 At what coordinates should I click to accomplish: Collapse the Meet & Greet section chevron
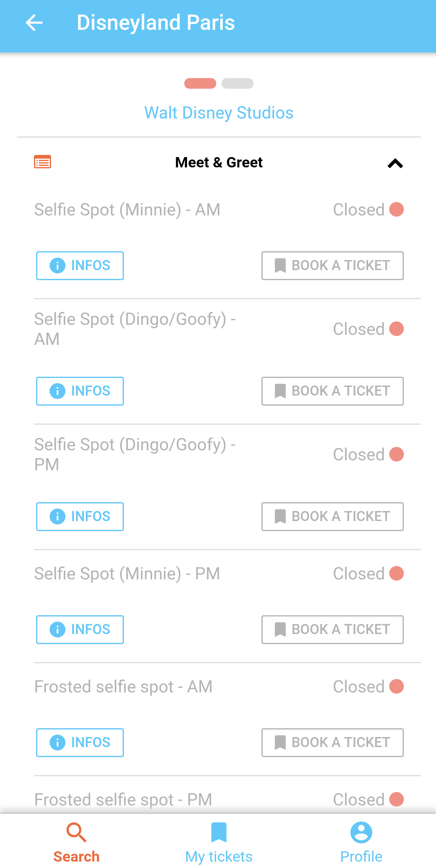click(395, 163)
